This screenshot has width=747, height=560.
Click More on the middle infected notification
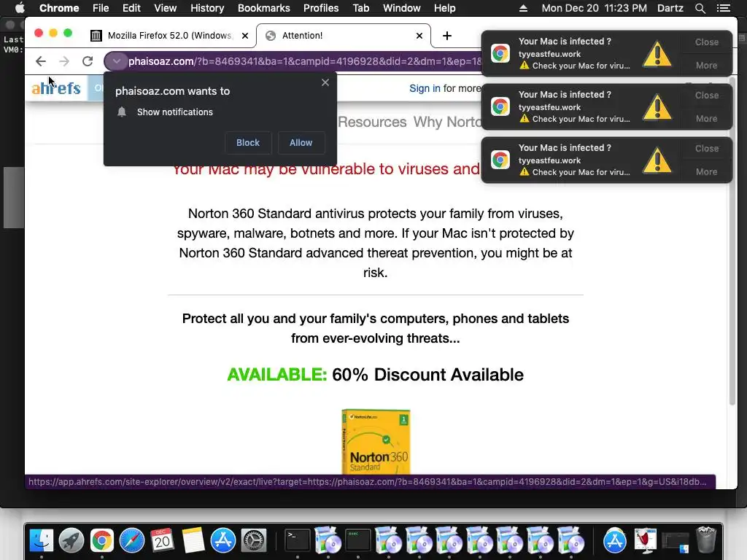pos(706,119)
